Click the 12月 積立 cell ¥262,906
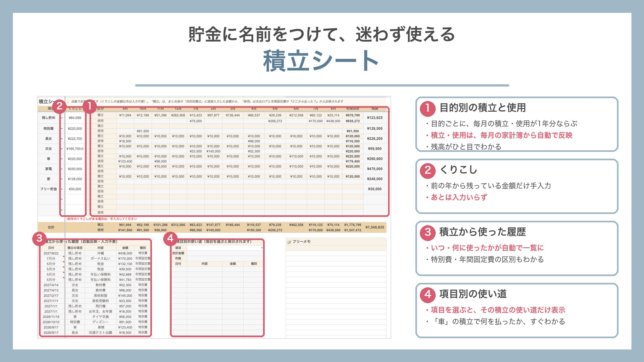 [178, 115]
